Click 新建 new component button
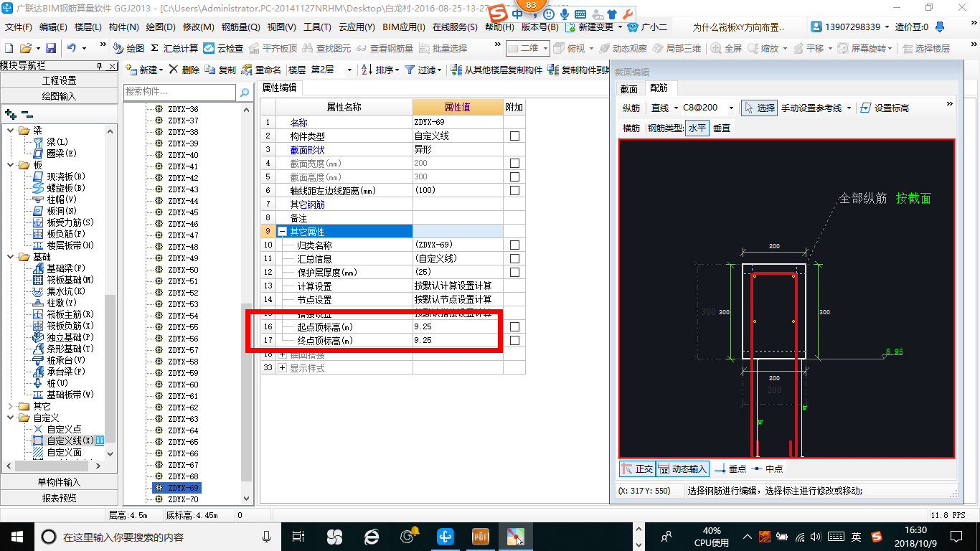This screenshot has width=980, height=551. pos(145,70)
